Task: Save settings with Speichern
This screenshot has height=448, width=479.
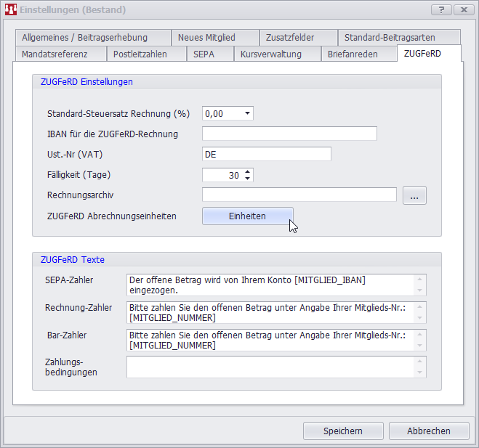Action: coord(342,431)
